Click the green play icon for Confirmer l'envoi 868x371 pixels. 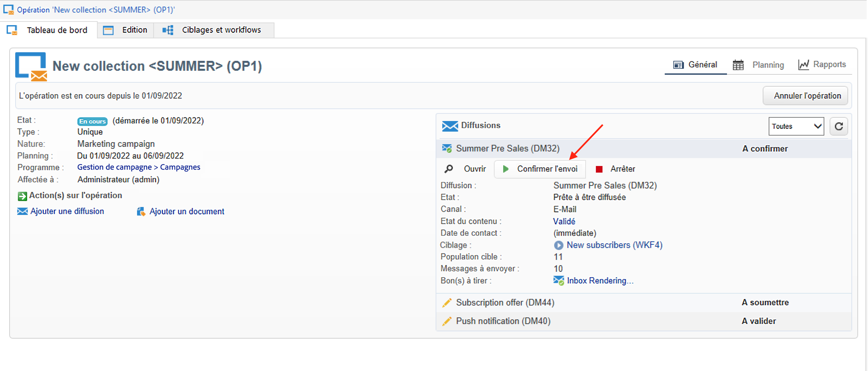(506, 169)
